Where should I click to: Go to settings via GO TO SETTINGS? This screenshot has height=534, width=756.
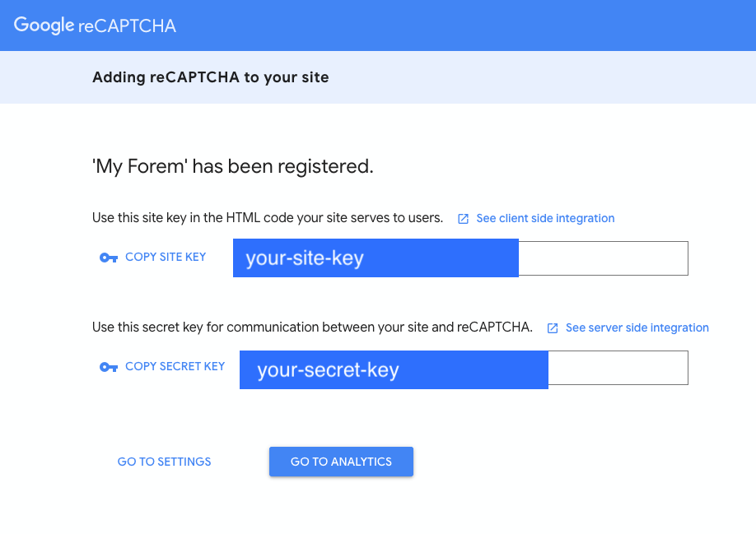[x=164, y=462]
